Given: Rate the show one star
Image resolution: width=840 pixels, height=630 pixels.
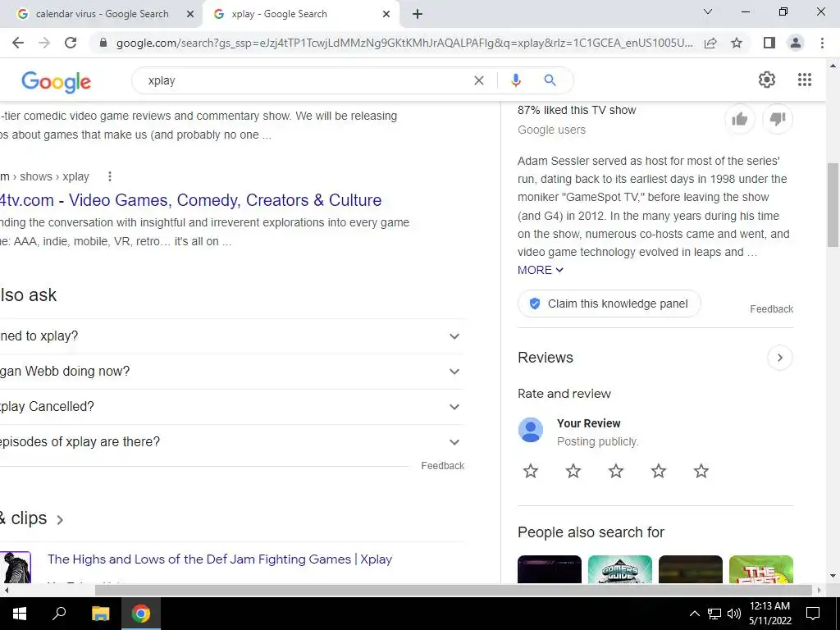Looking at the screenshot, I should [x=531, y=471].
